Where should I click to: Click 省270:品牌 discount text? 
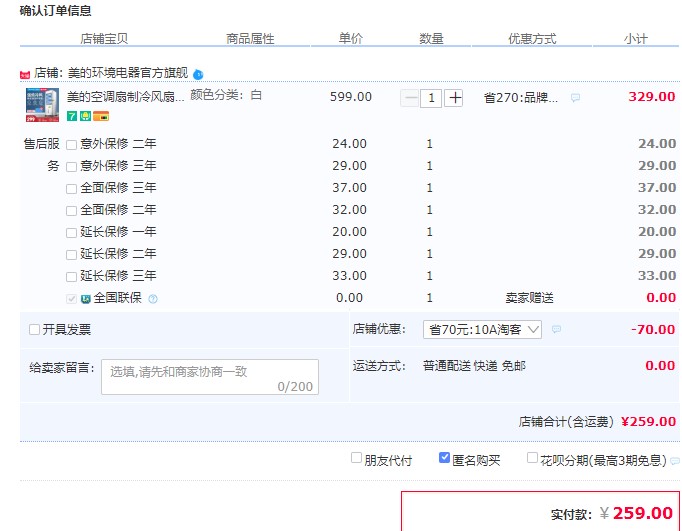[x=521, y=97]
